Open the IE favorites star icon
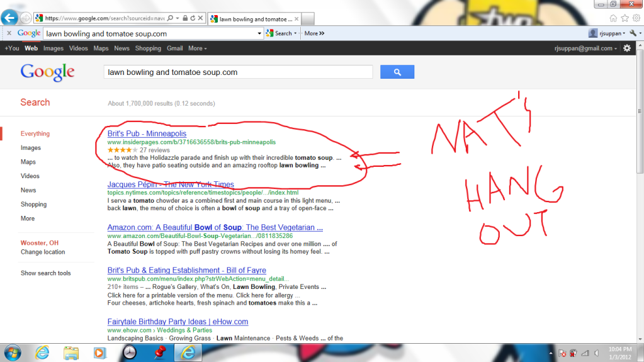The width and height of the screenshot is (644, 362). point(624,18)
